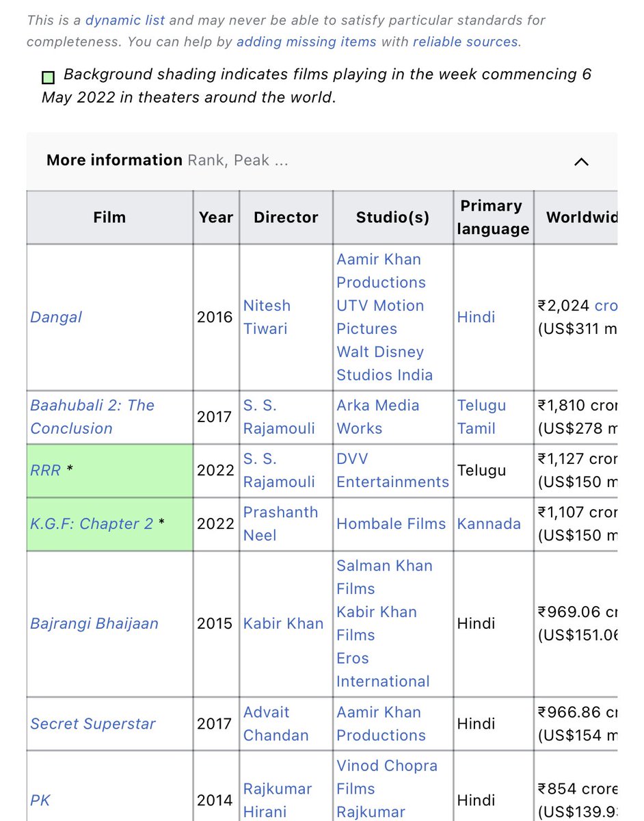
Task: Open K.G.F: Chapter 2 link
Action: click(92, 524)
